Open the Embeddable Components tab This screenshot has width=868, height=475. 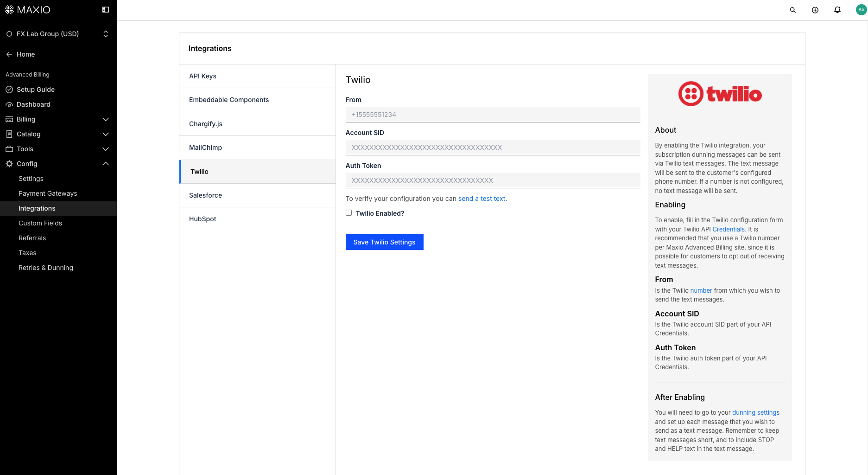tap(258, 100)
